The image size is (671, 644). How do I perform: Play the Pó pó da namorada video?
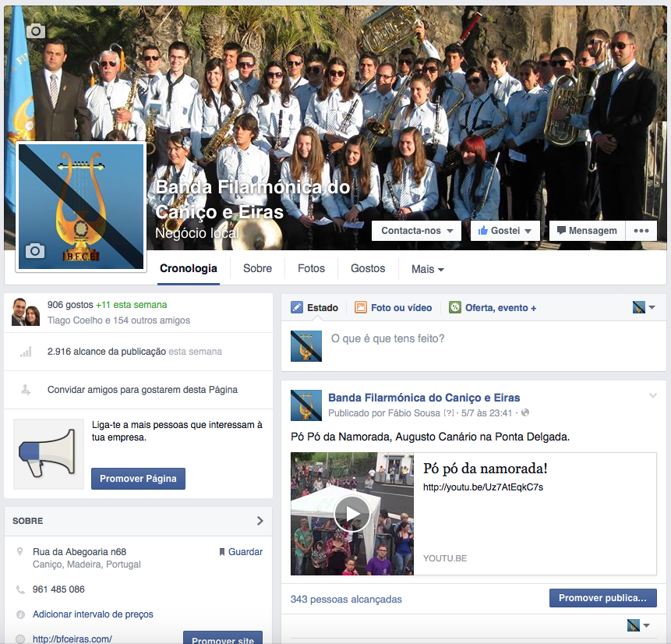point(352,514)
